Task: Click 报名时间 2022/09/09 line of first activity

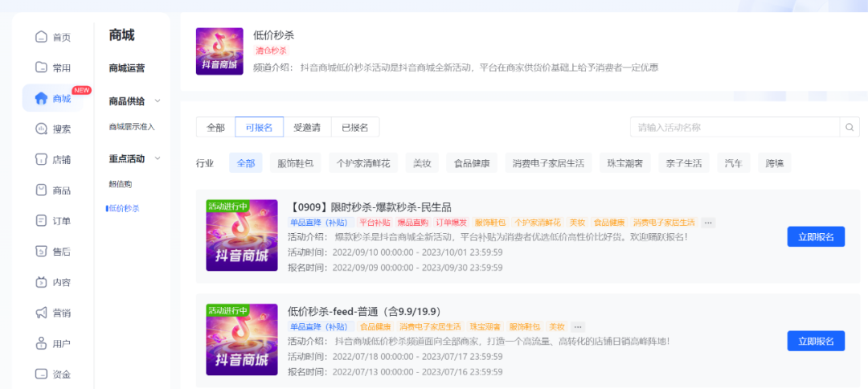Action: (x=395, y=268)
